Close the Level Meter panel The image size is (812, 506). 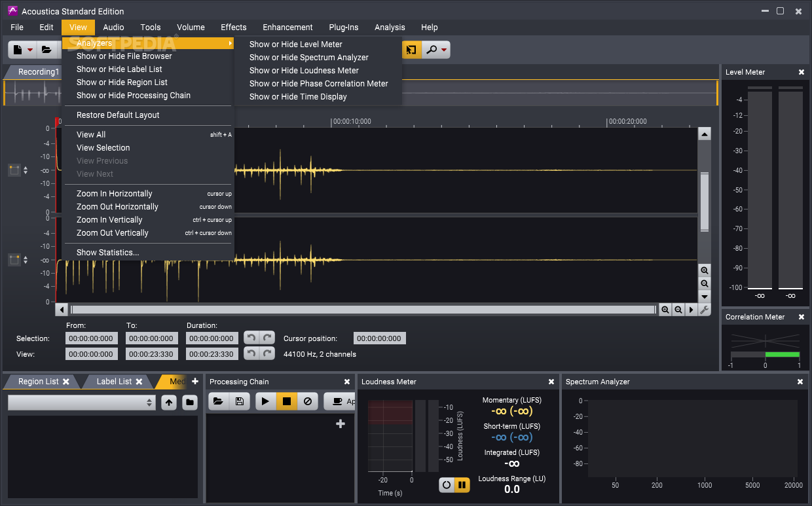(801, 72)
